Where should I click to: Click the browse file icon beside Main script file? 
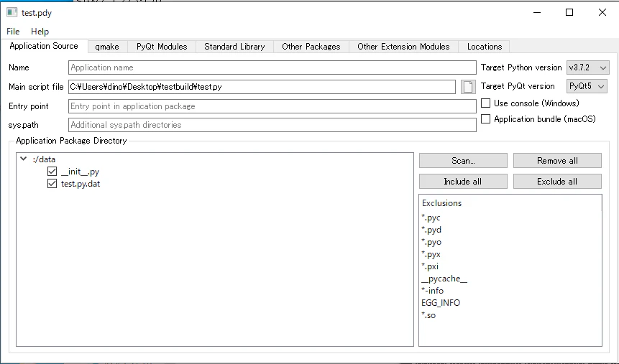tap(468, 87)
